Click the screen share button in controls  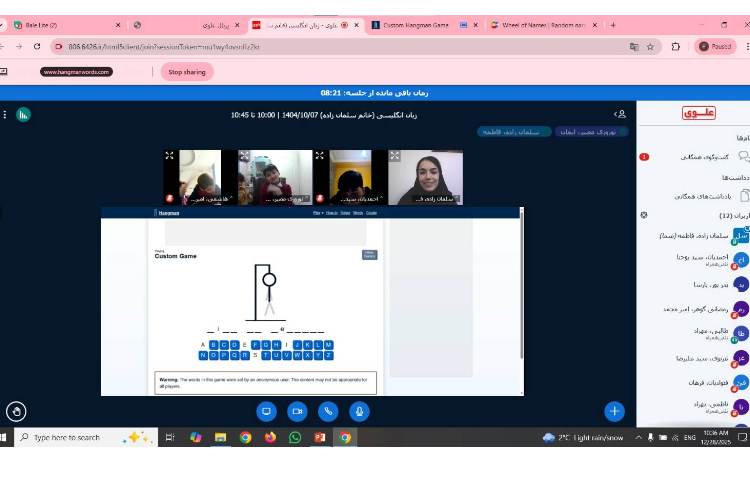point(266,411)
